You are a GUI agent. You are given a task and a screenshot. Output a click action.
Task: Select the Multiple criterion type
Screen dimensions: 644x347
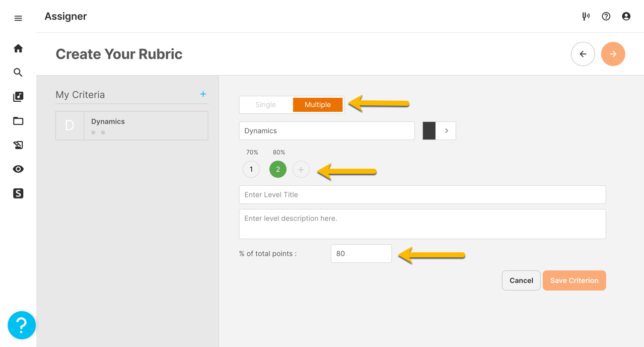(318, 105)
